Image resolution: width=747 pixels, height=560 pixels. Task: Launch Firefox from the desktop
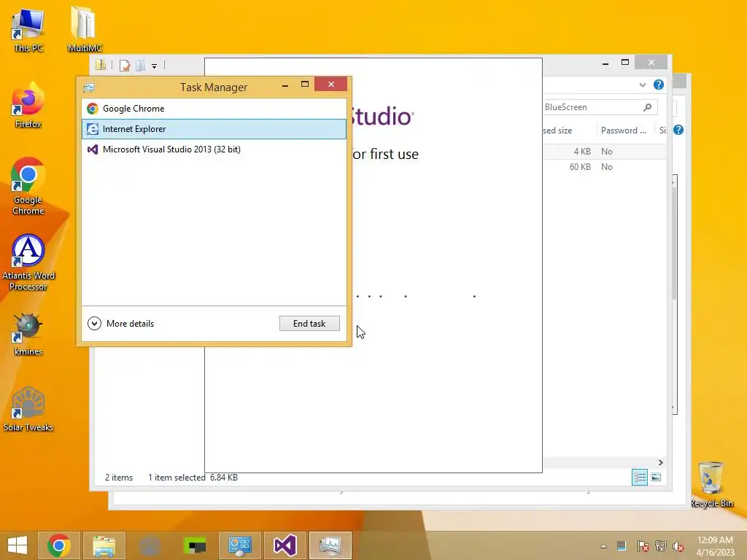28,106
